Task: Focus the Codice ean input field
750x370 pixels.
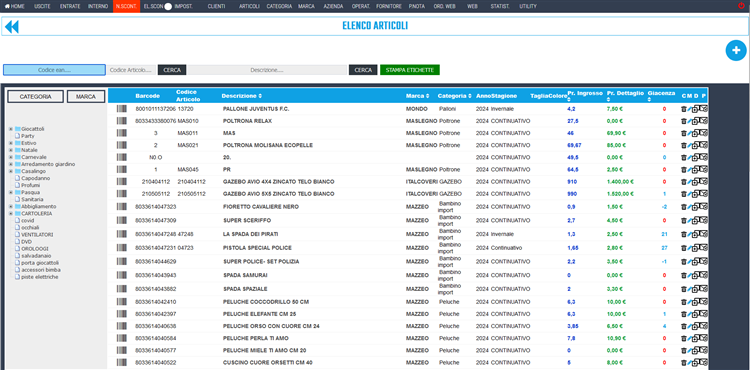Action: click(54, 70)
